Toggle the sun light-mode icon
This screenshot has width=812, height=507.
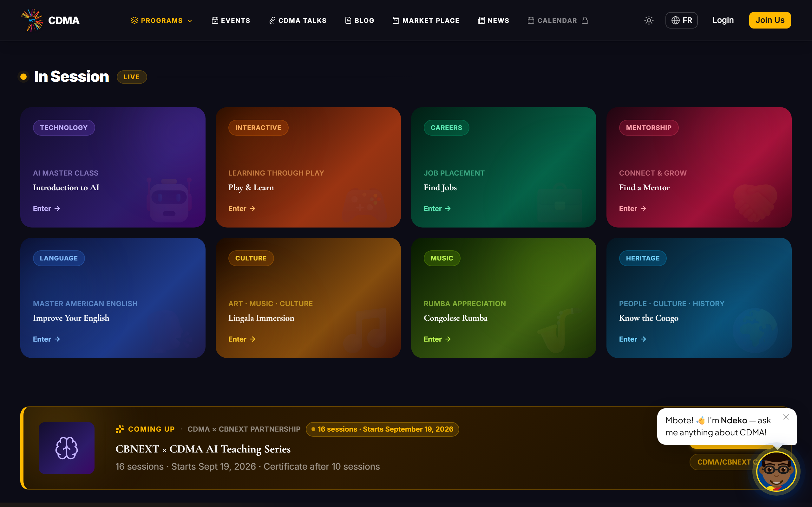tap(649, 20)
